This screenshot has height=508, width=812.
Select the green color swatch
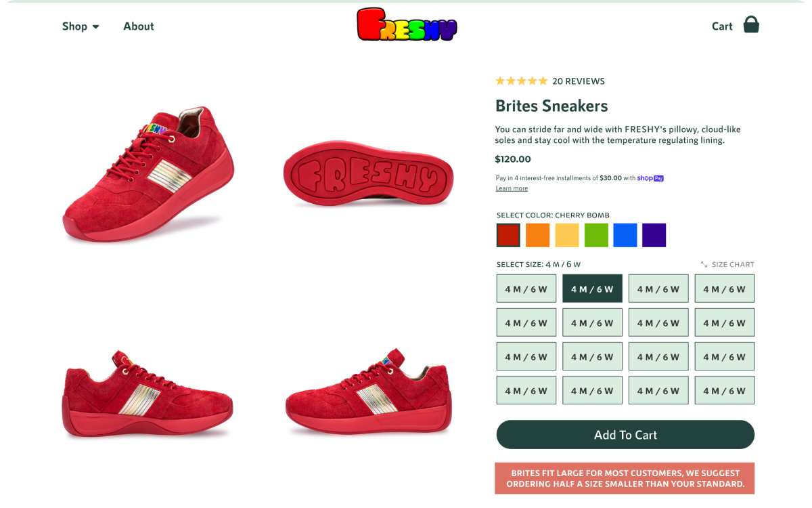point(596,235)
